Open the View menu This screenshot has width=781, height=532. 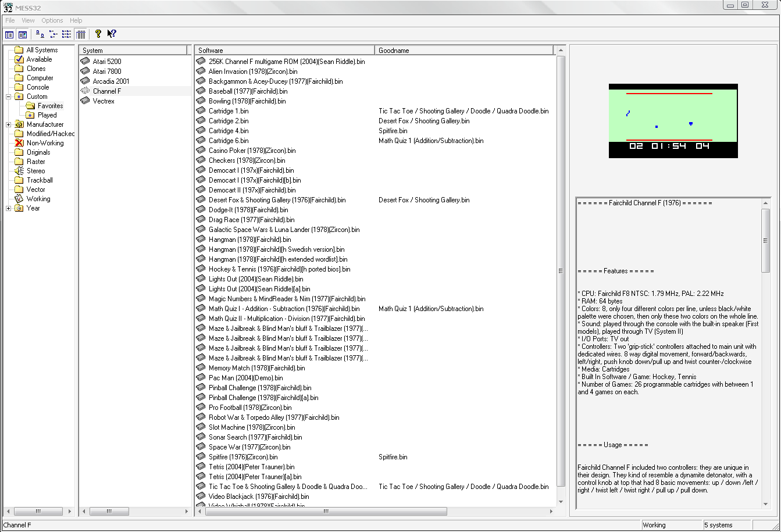[28, 20]
